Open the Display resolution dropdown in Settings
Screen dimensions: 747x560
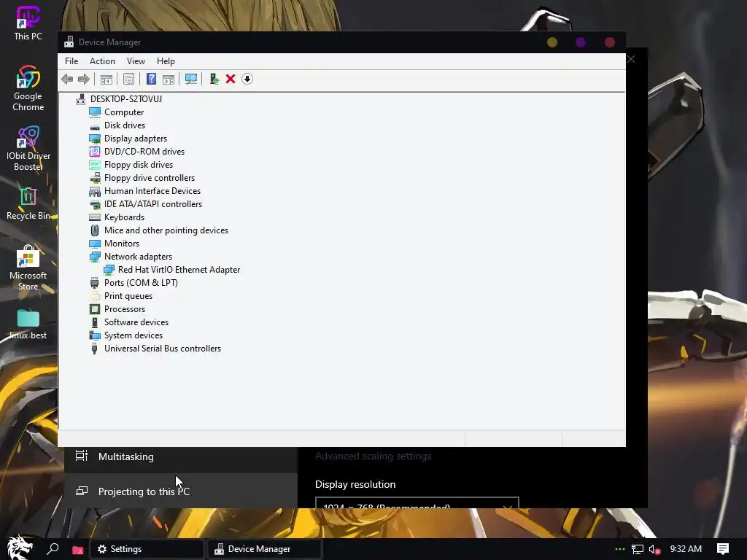point(417,503)
